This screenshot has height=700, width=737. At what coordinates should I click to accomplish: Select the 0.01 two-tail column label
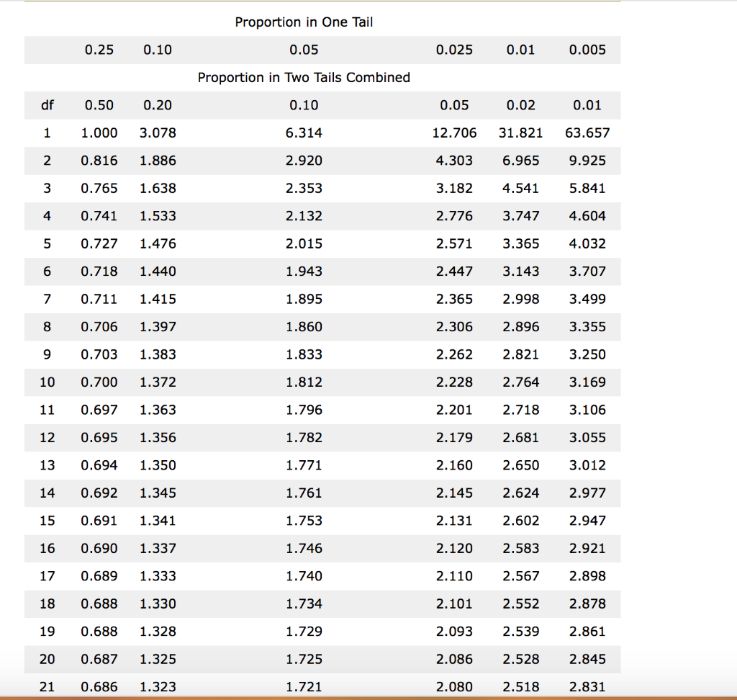click(587, 105)
